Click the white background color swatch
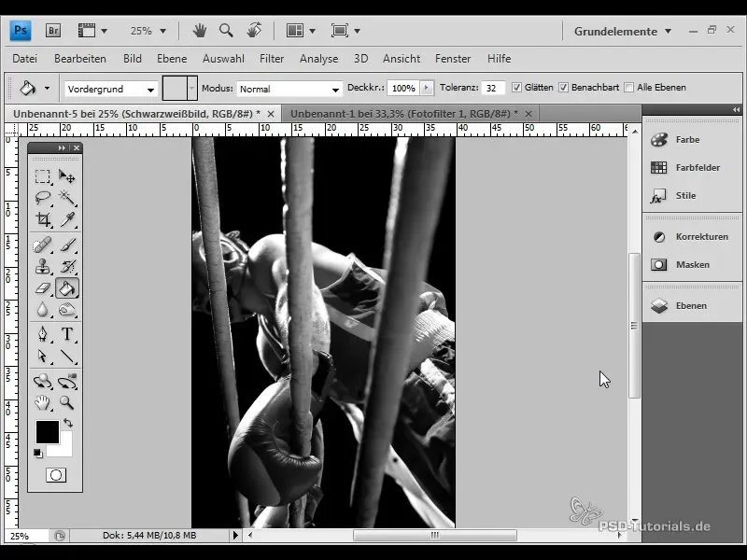Viewport: 747px width, 560px height. [x=65, y=449]
